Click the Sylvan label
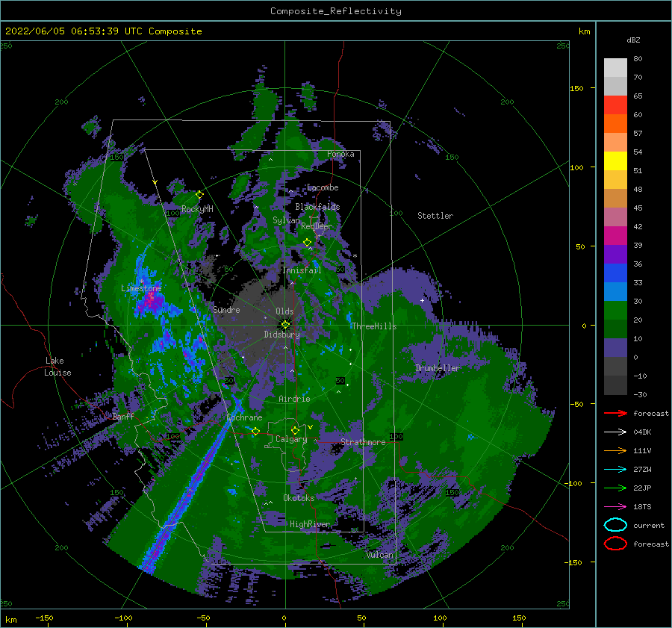Viewport: 672px width, 628px height. 286,220
